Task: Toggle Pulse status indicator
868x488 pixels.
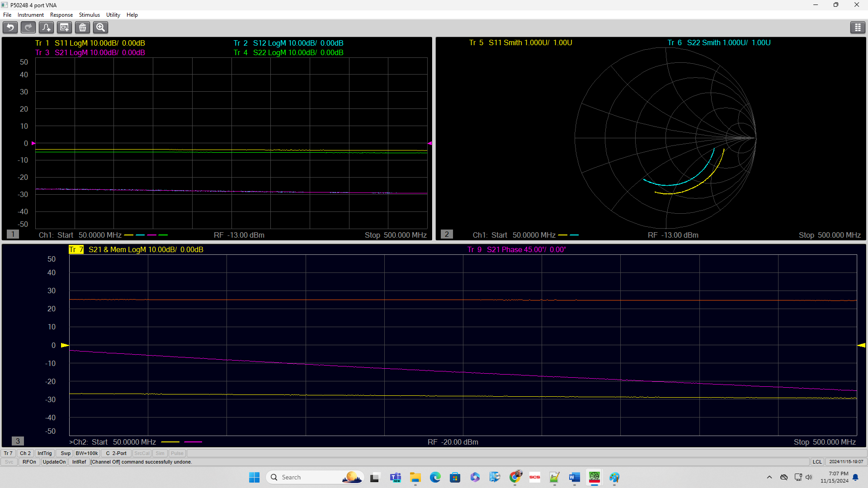Action: (x=177, y=453)
